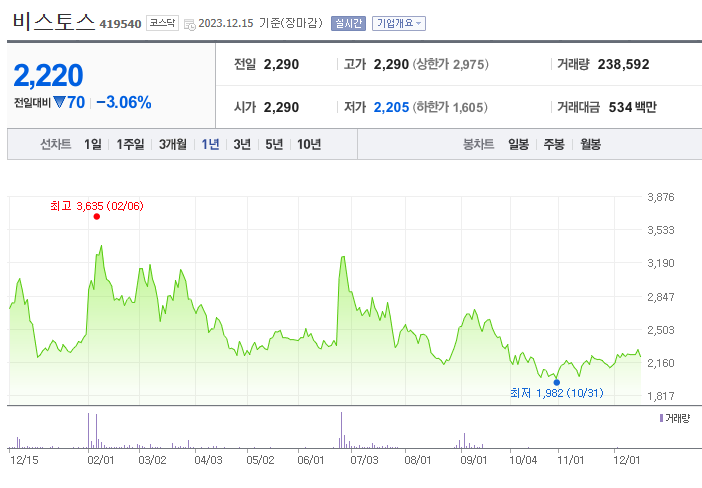
Task: Click the red 최고 3,635 high marker dot
Action: [x=97, y=217]
